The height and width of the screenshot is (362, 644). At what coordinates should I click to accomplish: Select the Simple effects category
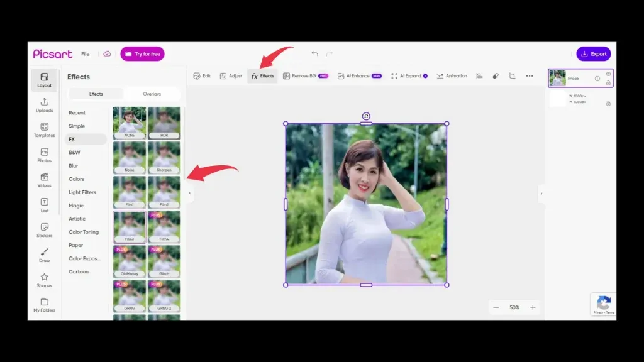point(77,126)
